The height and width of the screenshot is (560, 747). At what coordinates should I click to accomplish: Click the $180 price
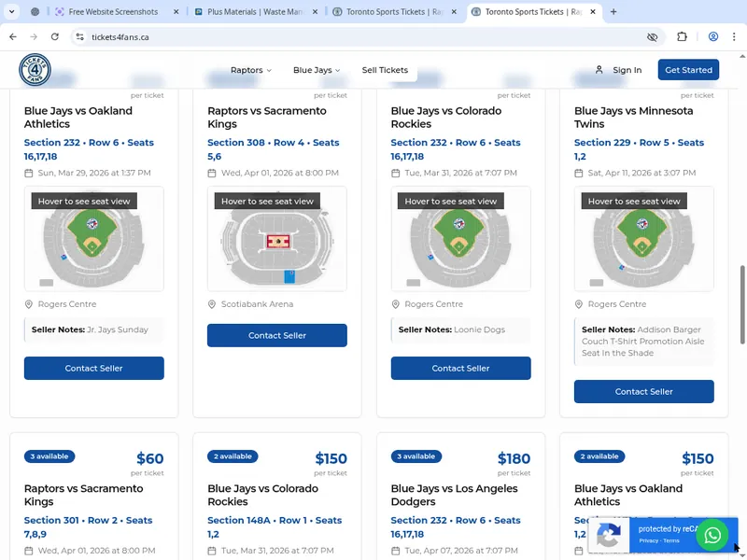514,458
